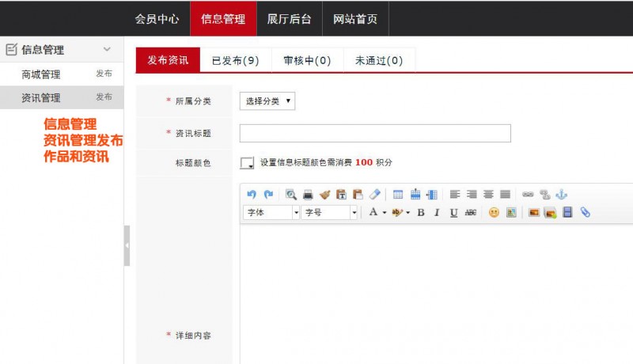Toggle bold text formatting
The image size is (633, 364).
pos(421,213)
